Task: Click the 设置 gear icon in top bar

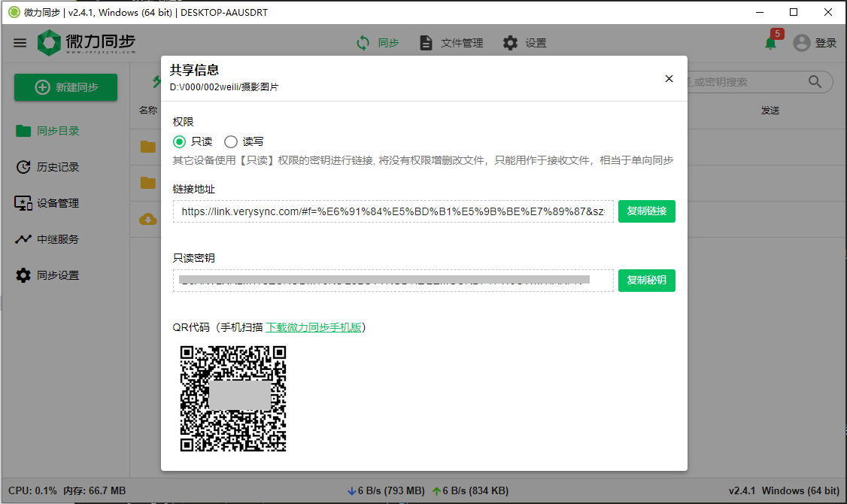Action: [511, 43]
